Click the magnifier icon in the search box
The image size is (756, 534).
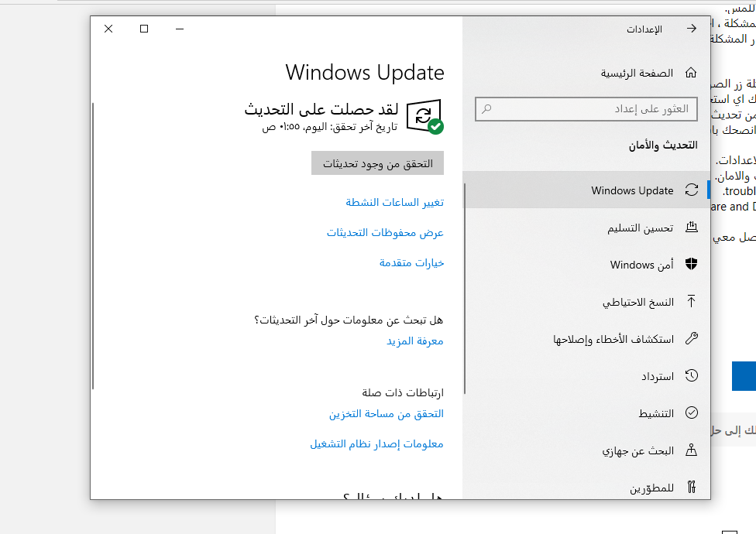tap(486, 109)
